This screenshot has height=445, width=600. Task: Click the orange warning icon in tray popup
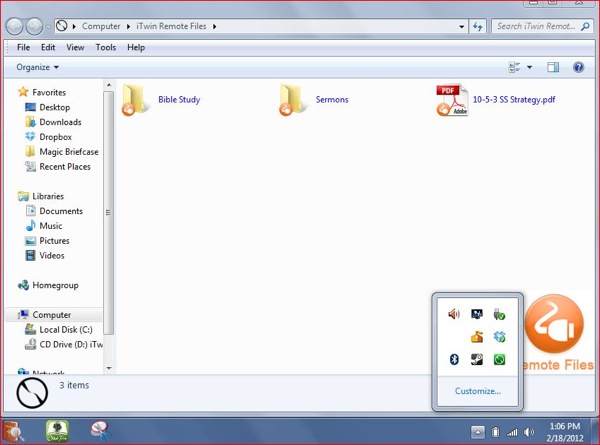(477, 337)
